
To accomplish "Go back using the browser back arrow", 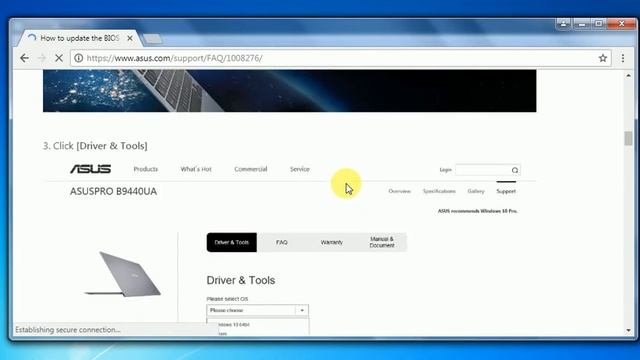I will pyautogui.click(x=24, y=58).
